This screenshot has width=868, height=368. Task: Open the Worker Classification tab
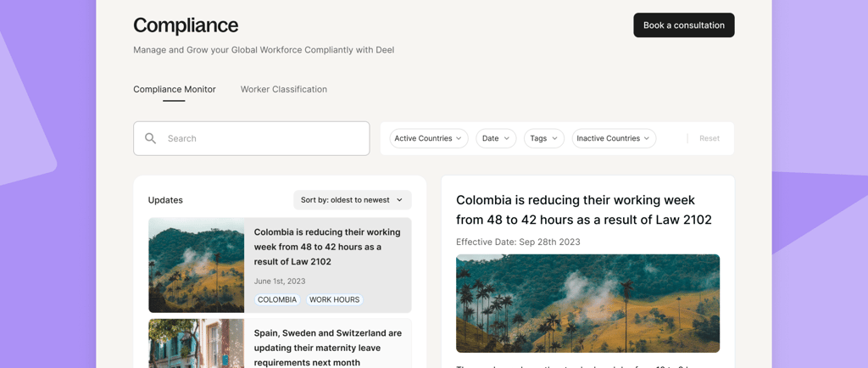point(283,89)
